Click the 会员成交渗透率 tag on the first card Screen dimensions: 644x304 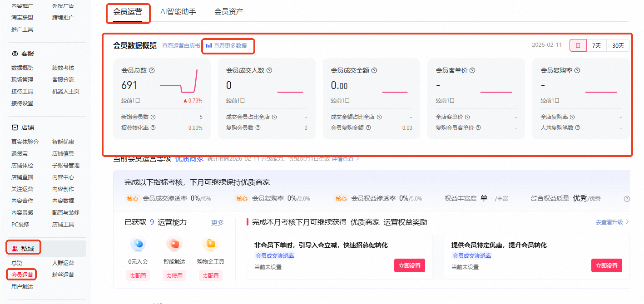[x=274, y=256]
